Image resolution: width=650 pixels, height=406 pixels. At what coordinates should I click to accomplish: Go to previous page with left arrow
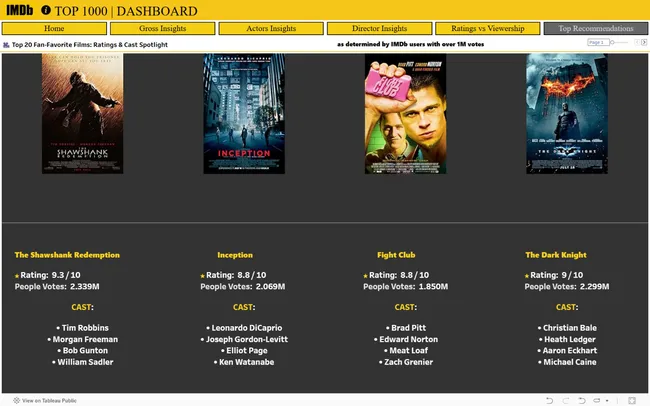637,42
